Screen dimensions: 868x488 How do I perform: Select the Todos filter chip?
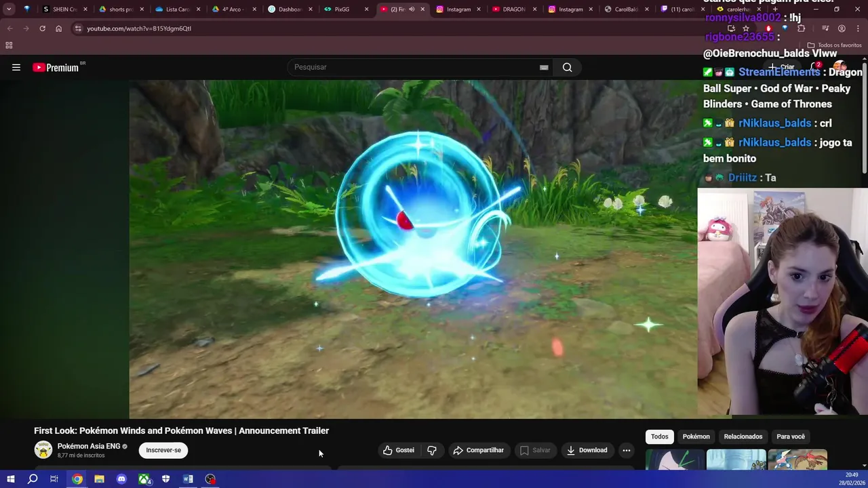tap(659, 436)
